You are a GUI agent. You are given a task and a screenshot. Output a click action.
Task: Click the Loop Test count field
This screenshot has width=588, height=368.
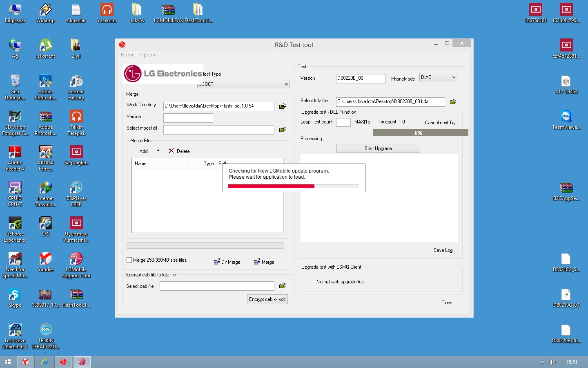point(343,122)
